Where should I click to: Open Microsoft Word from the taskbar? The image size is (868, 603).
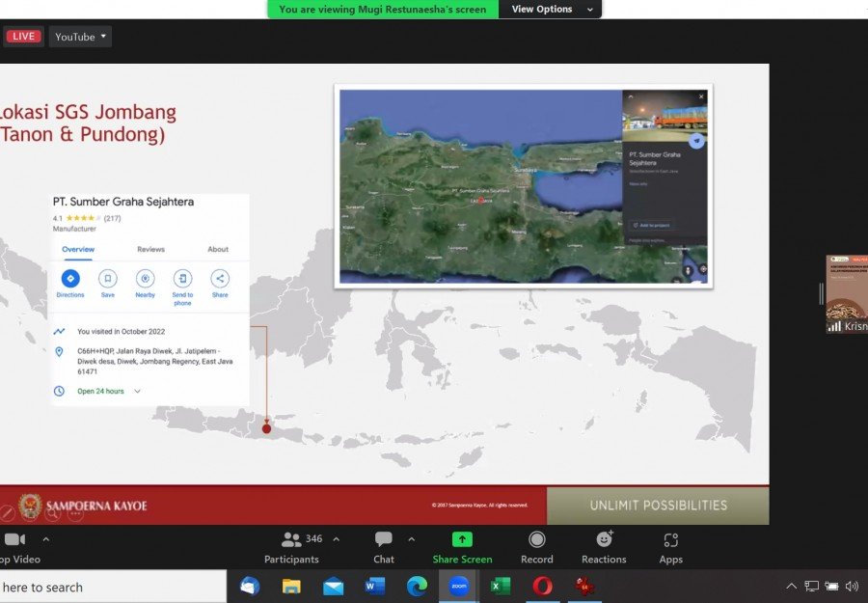[x=375, y=587]
